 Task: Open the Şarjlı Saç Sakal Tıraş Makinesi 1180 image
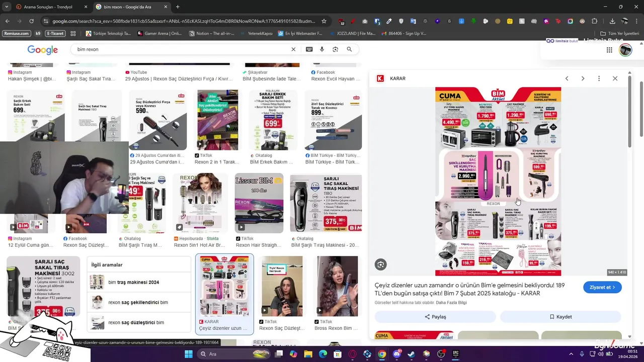tap(326, 204)
